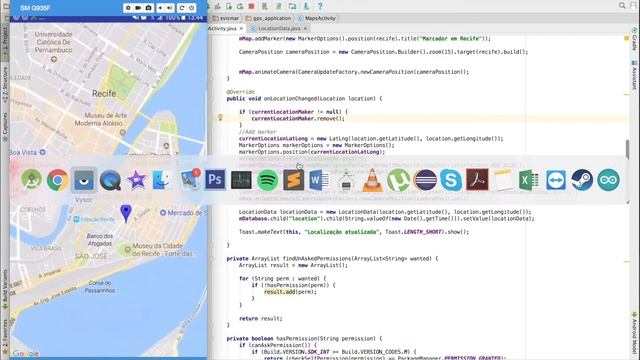Click the editor vertical scrollbar thumb
Image resolution: width=640 pixels, height=360 pixels.
pyautogui.click(x=627, y=149)
